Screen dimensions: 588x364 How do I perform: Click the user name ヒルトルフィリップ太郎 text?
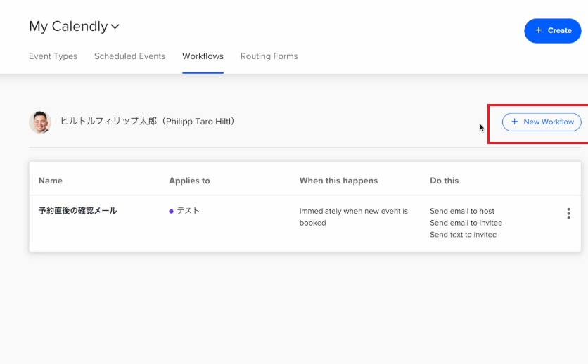pyautogui.click(x=109, y=122)
